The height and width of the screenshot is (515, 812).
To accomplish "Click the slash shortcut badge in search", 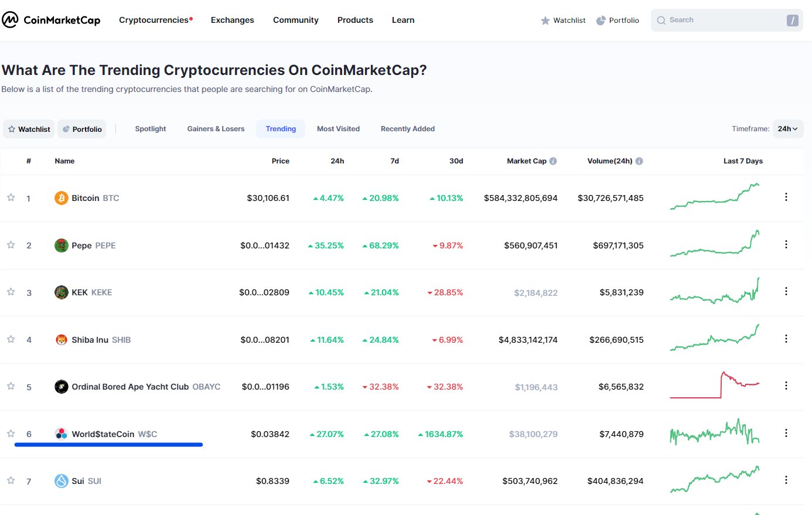I will click(792, 21).
